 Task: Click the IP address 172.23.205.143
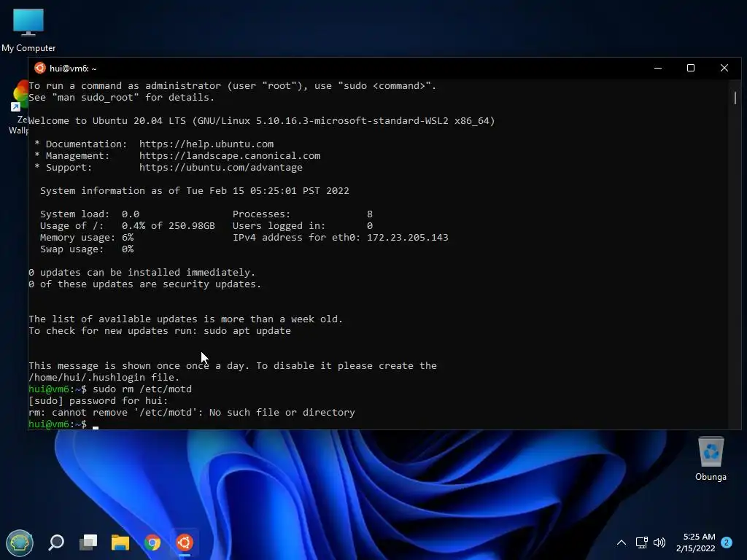407,238
